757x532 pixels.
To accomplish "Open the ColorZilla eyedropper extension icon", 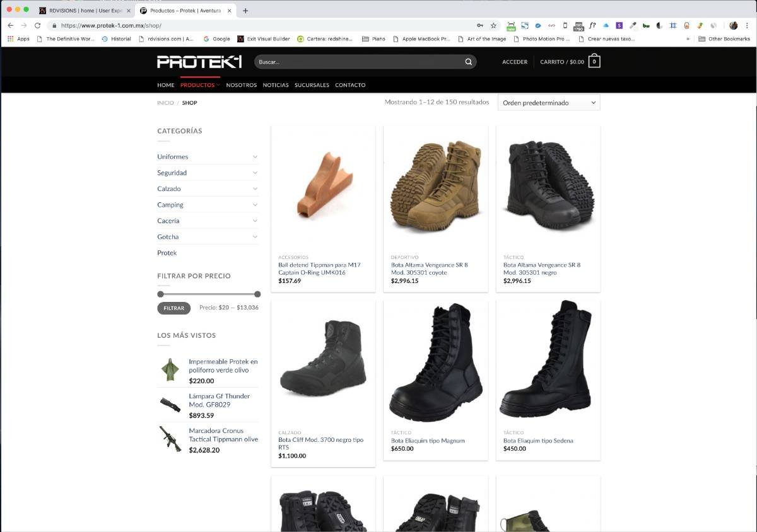I will [x=632, y=25].
